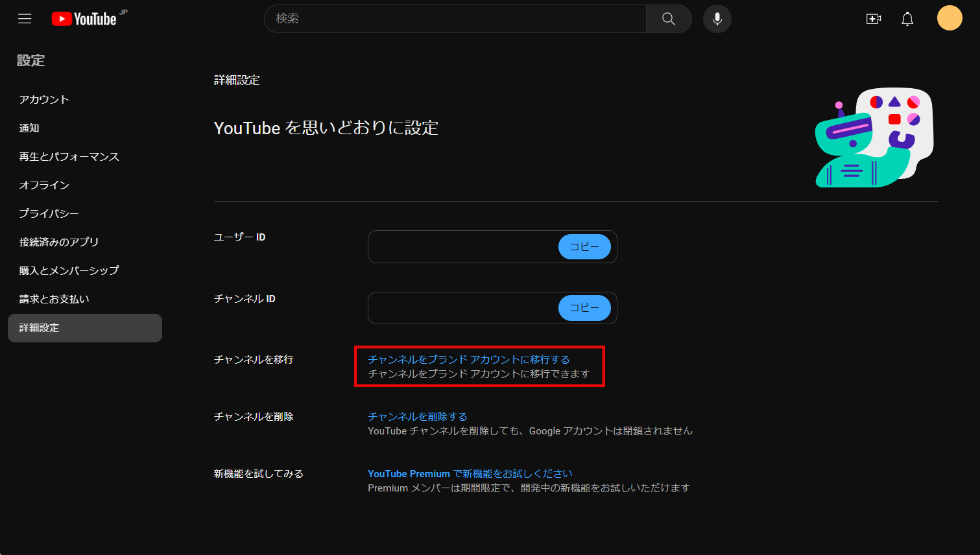Click the YouTube logo
980x555 pixels.
pos(85,18)
